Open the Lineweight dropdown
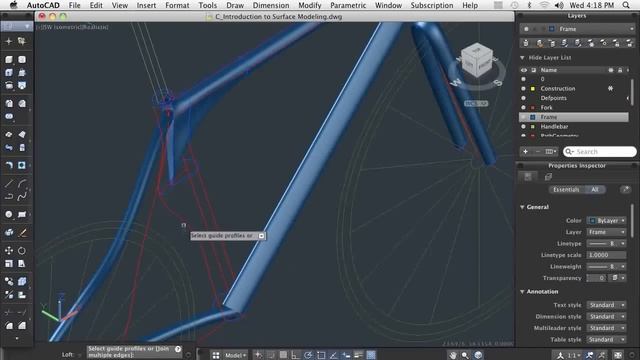This screenshot has width=640, height=360. click(x=607, y=267)
